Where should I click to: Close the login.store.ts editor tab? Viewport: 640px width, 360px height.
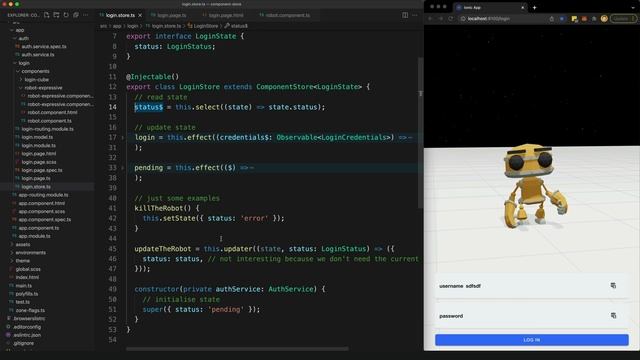tap(140, 15)
